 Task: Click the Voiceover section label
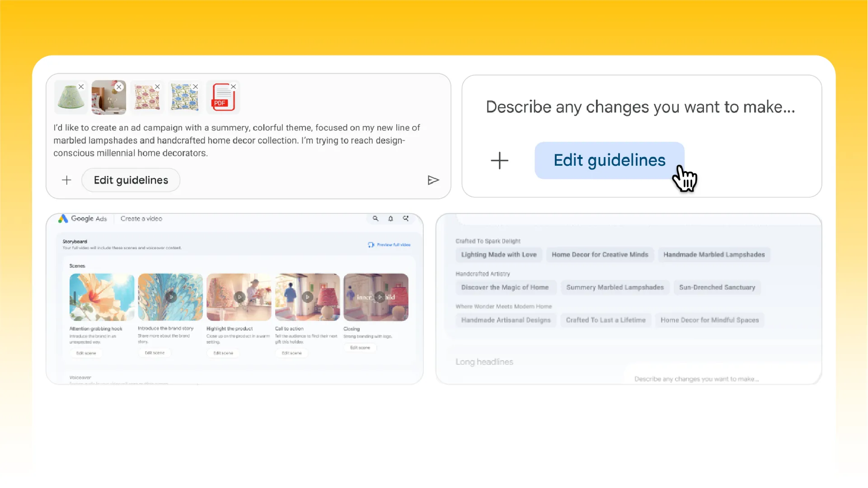pyautogui.click(x=80, y=377)
